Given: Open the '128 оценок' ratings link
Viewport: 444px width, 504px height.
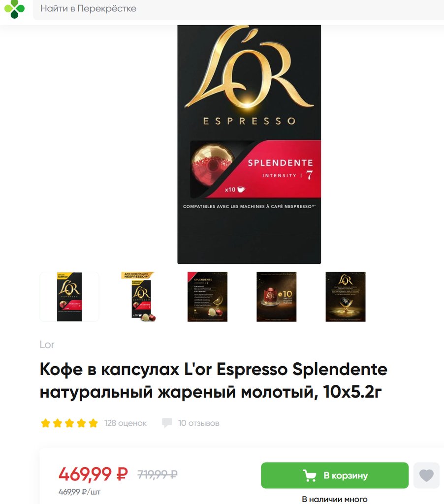Looking at the screenshot, I should click(126, 423).
